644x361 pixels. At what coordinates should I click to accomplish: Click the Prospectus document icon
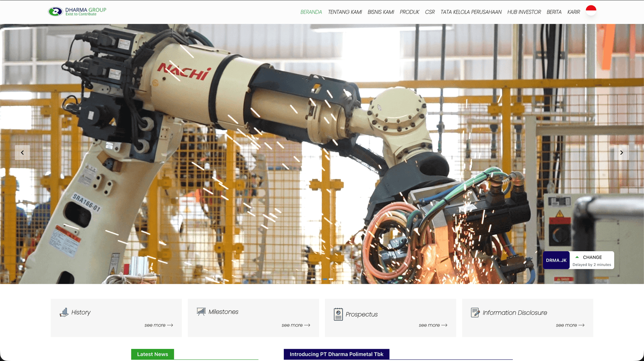pyautogui.click(x=338, y=314)
